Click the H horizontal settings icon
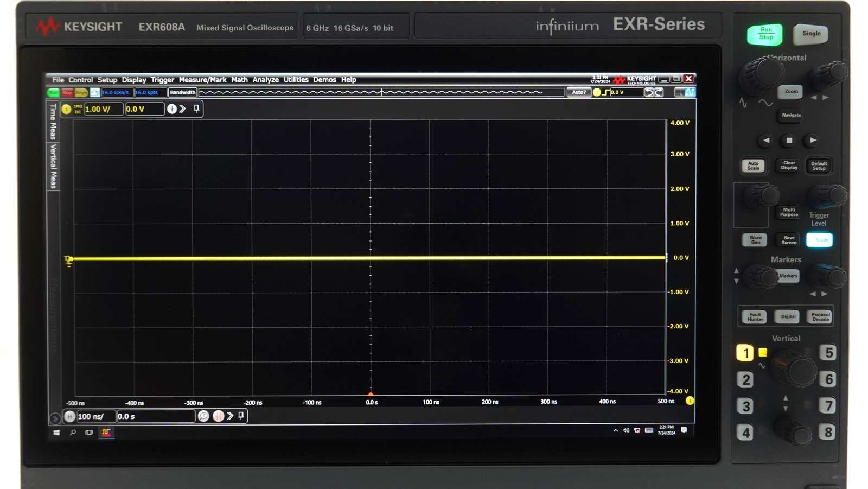 click(69, 416)
